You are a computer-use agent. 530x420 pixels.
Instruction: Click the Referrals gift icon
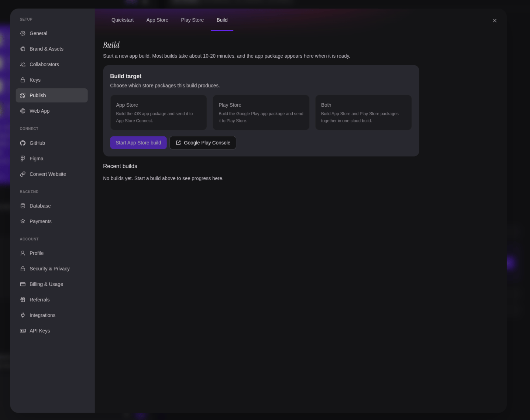coord(23,300)
